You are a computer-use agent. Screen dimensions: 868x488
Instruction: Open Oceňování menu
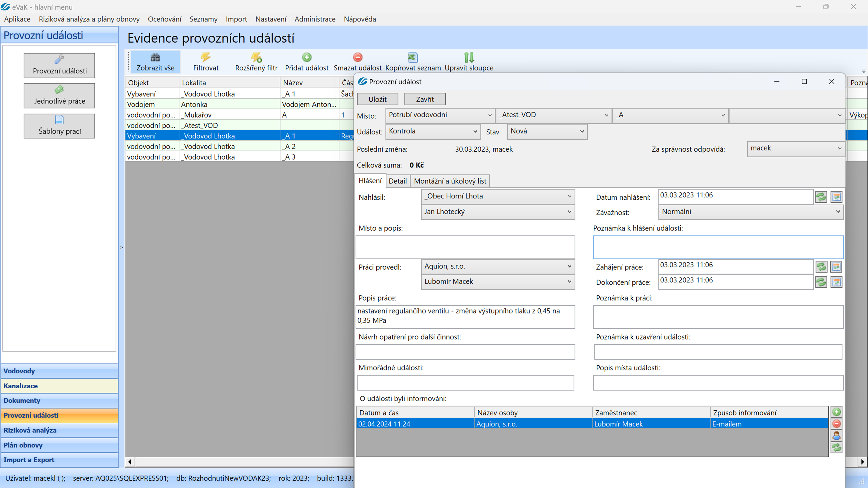tap(164, 19)
